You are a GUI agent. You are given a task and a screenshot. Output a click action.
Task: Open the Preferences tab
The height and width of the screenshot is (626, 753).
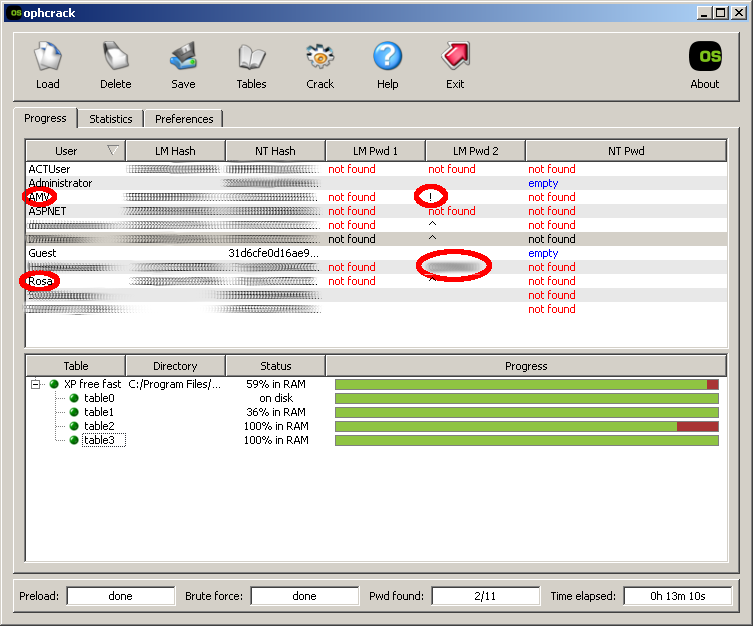point(184,119)
